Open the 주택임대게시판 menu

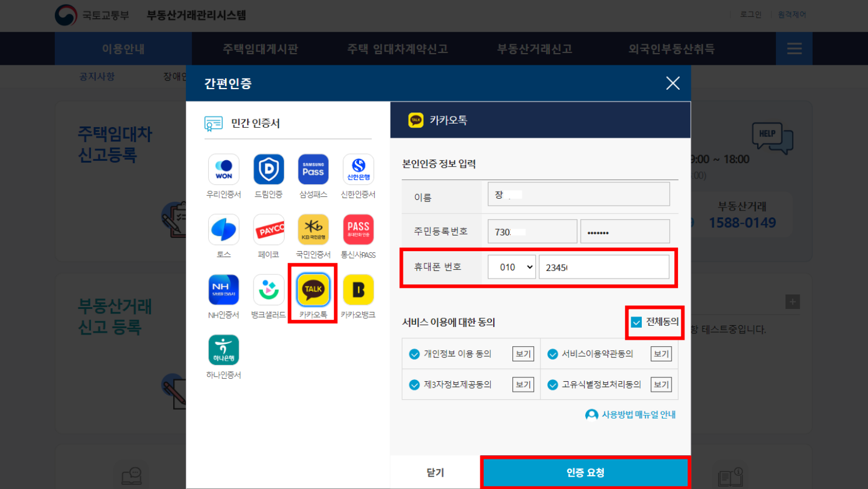[261, 49]
